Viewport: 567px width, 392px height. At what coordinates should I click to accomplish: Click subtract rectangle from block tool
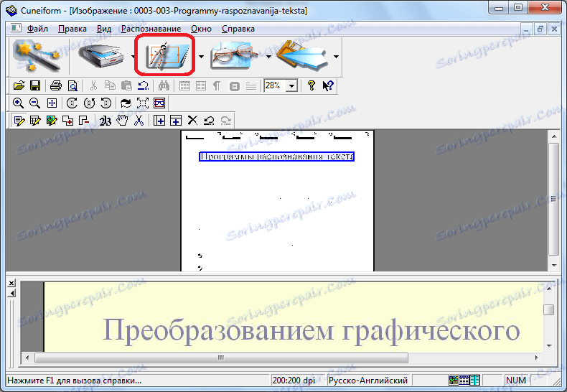point(84,121)
